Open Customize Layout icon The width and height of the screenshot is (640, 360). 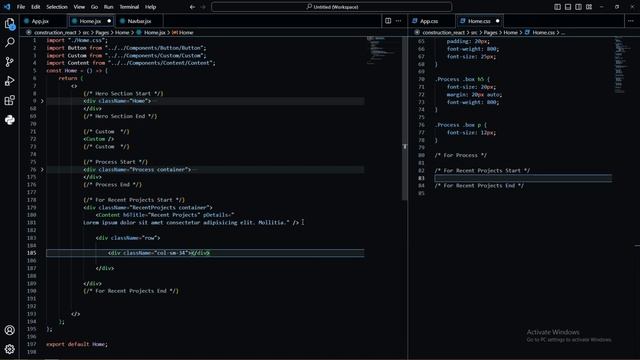(589, 7)
